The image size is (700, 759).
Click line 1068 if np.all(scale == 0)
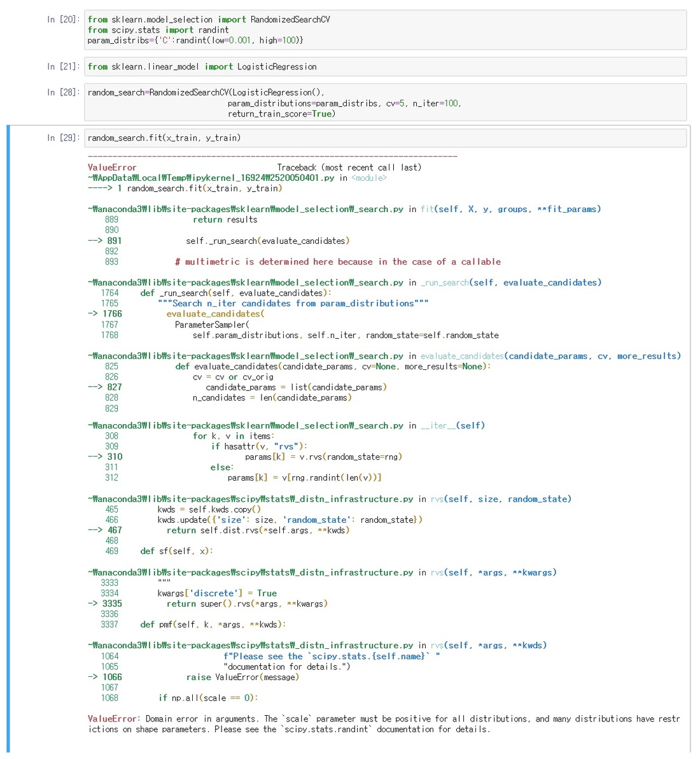click(x=209, y=698)
